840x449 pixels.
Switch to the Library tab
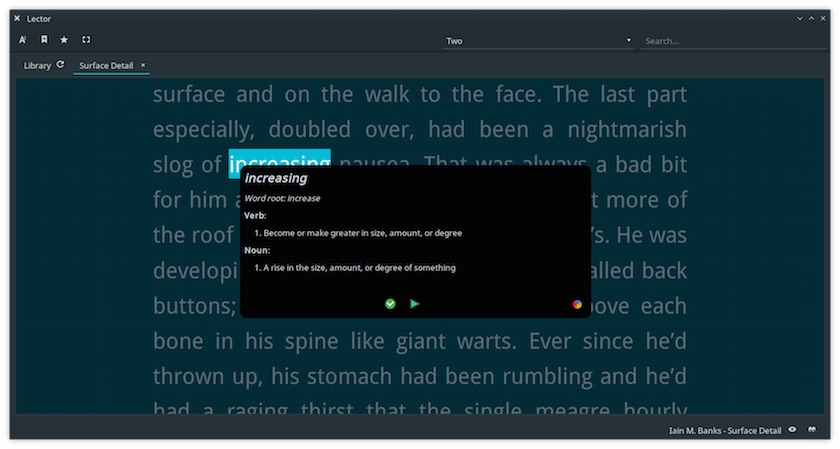37,65
